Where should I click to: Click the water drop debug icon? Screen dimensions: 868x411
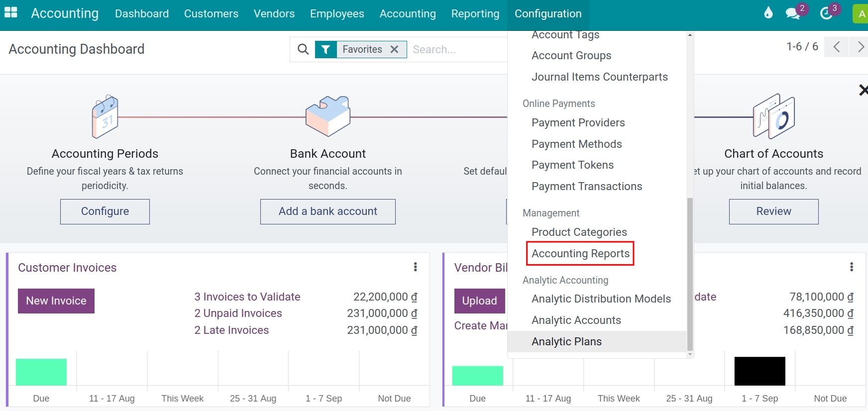pyautogui.click(x=768, y=13)
